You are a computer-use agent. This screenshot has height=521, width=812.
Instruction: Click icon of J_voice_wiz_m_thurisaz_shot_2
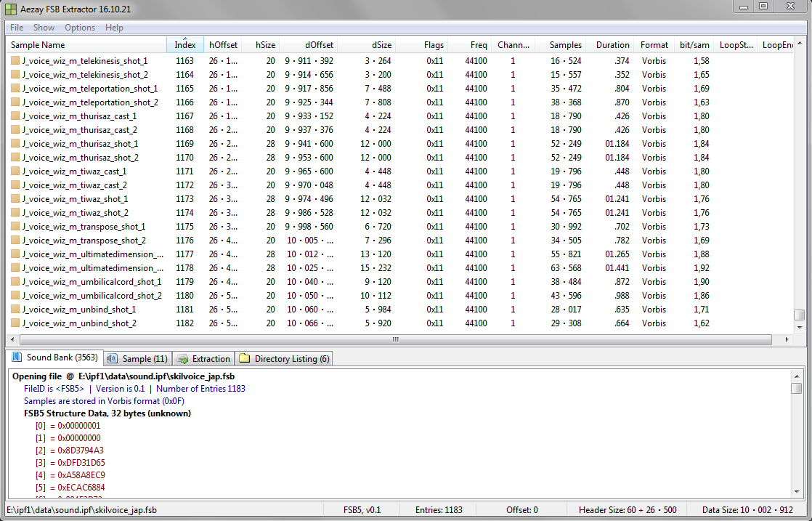pos(15,158)
